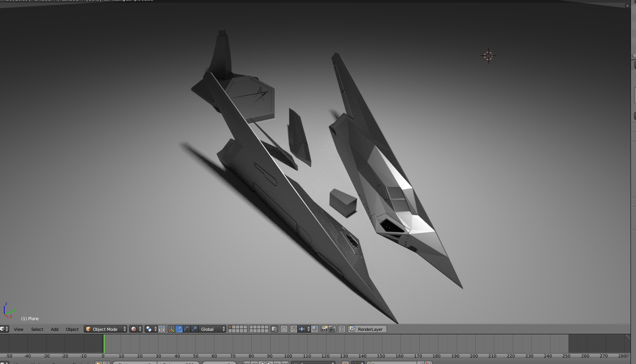636x364 pixels.
Task: Toggle the 3D manipulator axes icon
Action: (x=171, y=329)
